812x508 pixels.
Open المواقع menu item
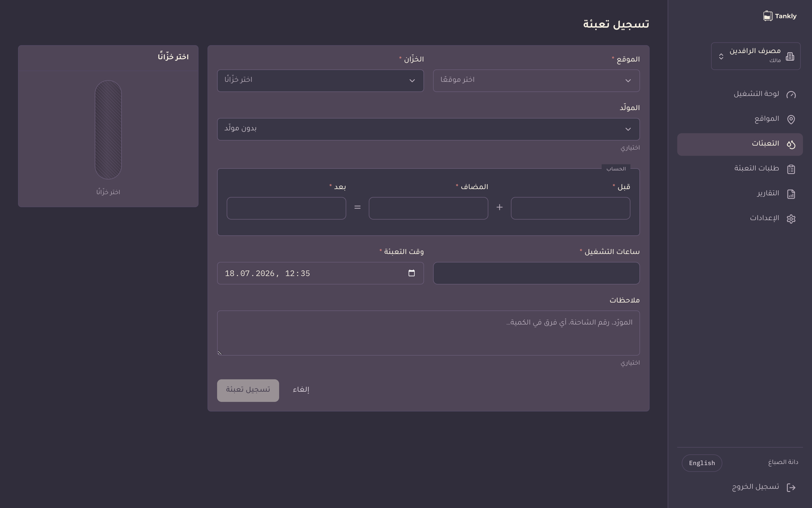coord(740,119)
